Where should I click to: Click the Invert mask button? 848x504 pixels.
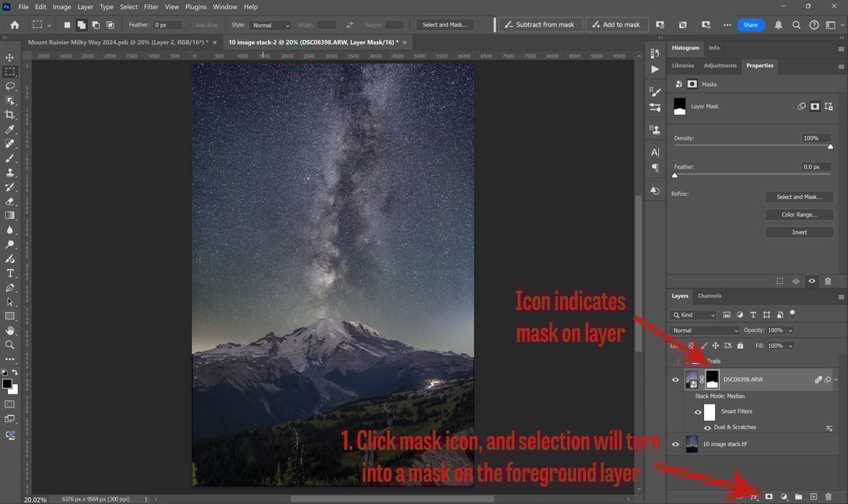click(799, 233)
